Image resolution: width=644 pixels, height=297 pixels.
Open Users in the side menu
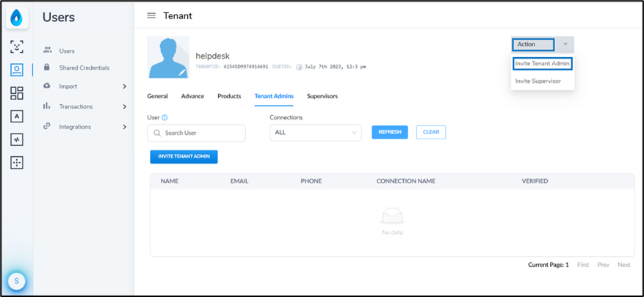pyautogui.click(x=67, y=51)
